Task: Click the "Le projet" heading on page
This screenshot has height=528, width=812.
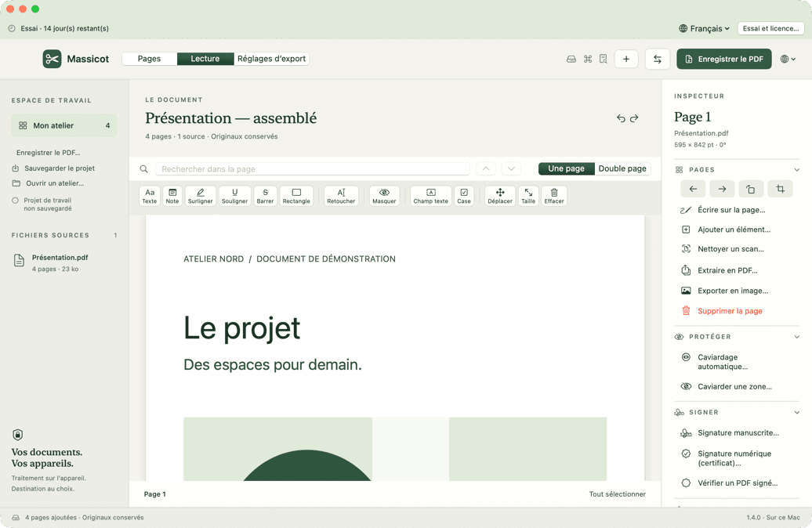Action: 242,328
